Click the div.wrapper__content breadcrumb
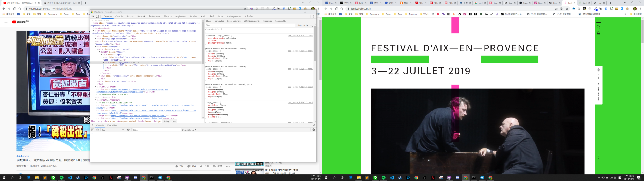 point(126,121)
